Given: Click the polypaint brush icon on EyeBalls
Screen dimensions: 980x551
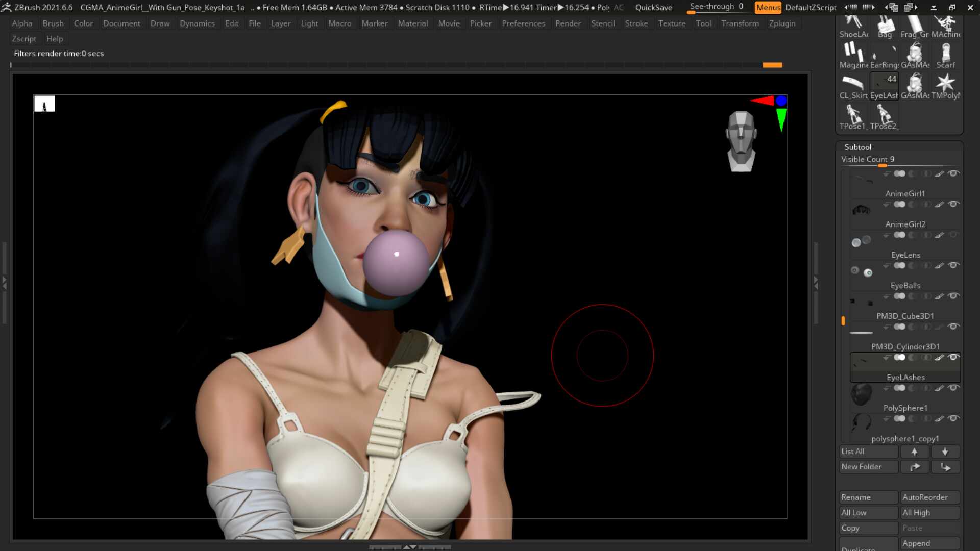Looking at the screenshot, I should click(939, 266).
